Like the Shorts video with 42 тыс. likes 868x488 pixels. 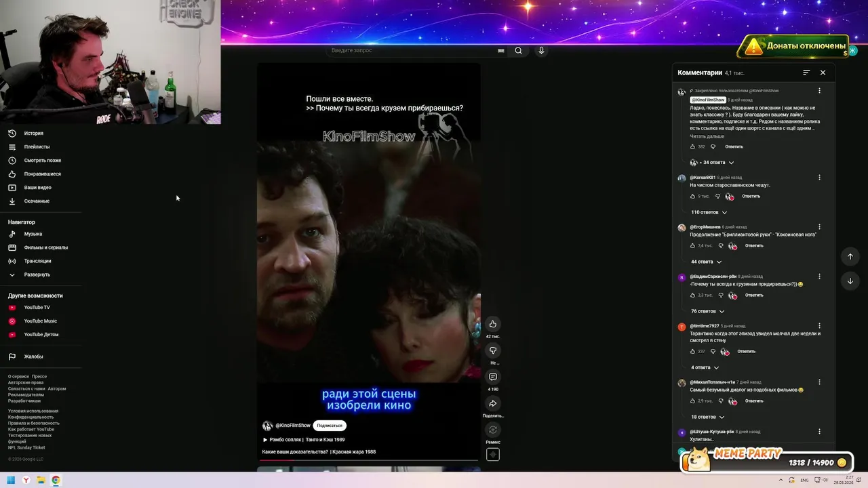(x=493, y=324)
